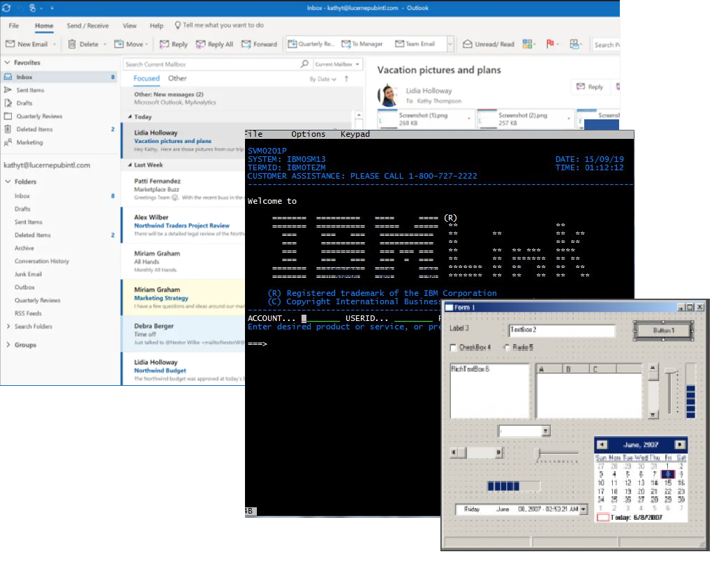Screen dimensions: 728x568
Task: Click the ACCOUNT field in the terminal
Action: point(321,318)
